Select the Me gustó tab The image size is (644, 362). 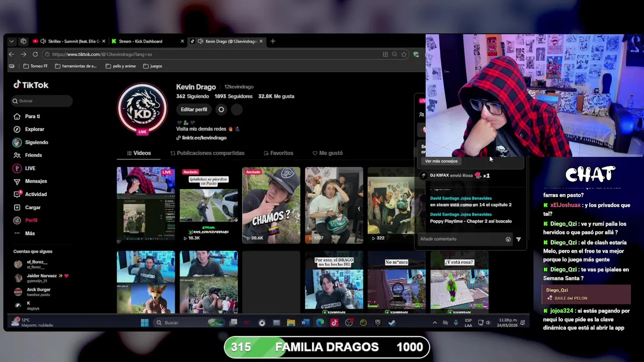328,153
